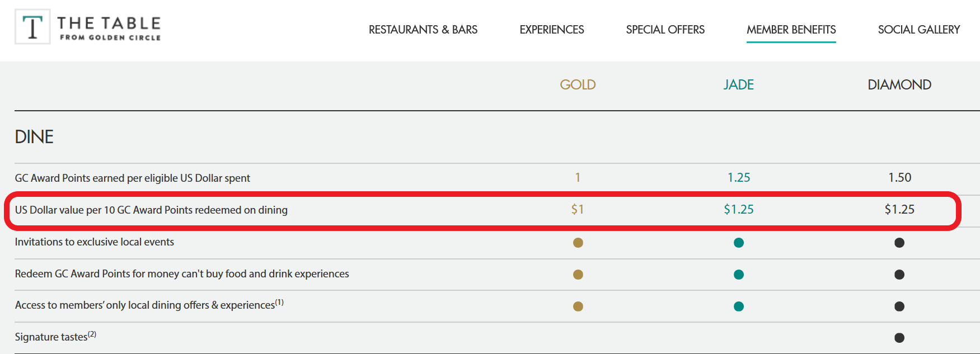Go to Special Offers page
This screenshot has height=354, width=980.
[x=665, y=30]
